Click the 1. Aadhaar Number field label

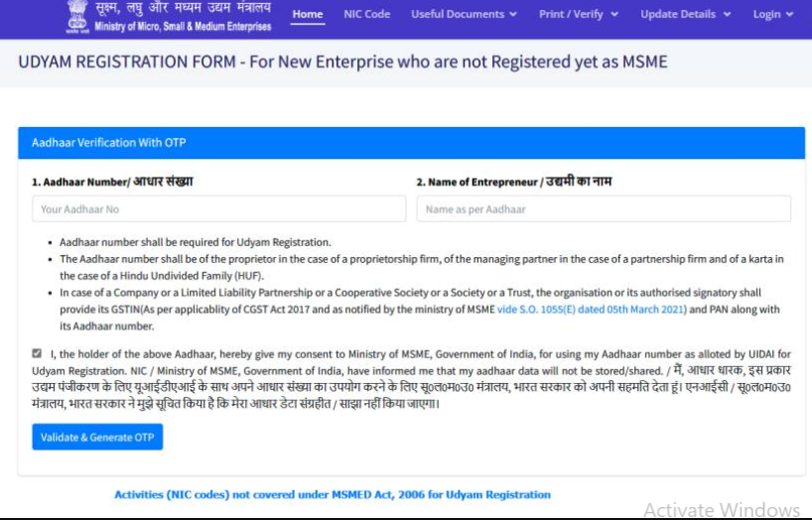point(112,183)
